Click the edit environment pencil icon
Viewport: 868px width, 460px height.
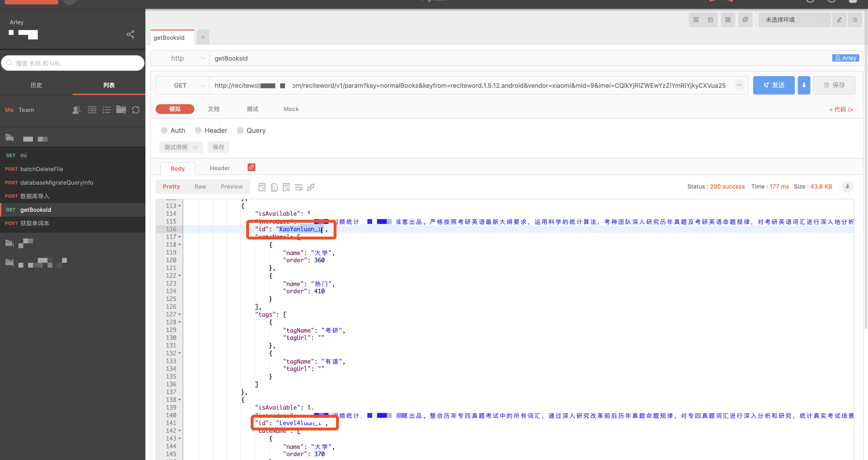pos(839,20)
